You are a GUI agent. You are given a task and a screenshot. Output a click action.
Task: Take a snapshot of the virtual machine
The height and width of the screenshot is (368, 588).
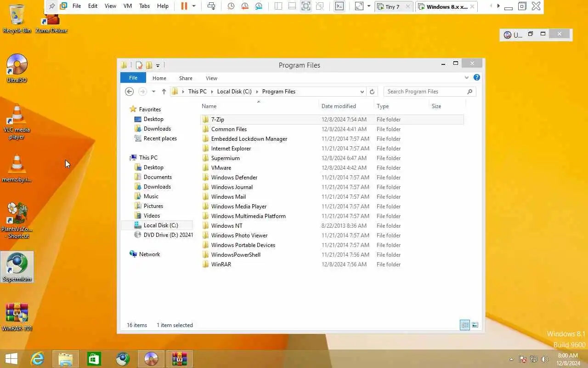click(231, 6)
